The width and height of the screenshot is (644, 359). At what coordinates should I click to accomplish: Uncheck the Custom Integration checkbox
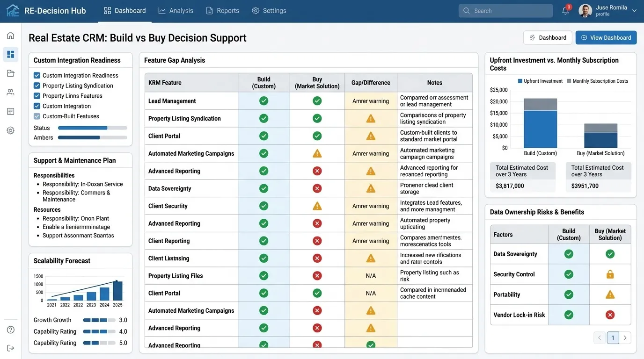pyautogui.click(x=37, y=106)
